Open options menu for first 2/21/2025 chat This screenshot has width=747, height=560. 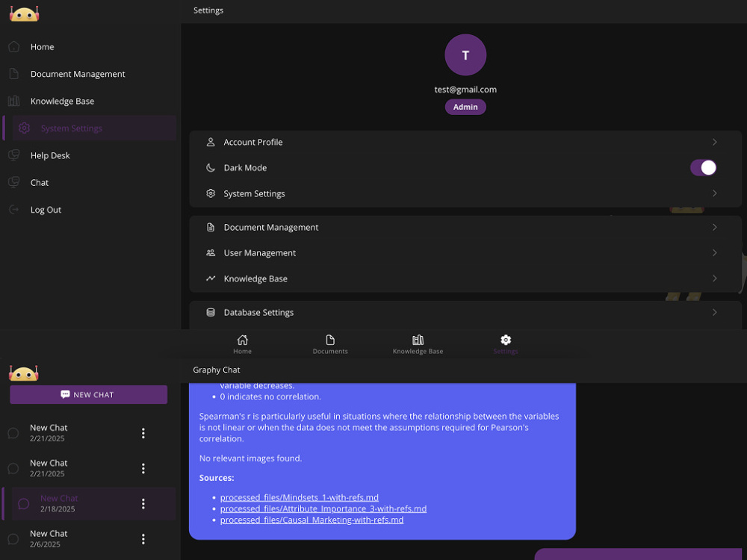[x=143, y=433]
